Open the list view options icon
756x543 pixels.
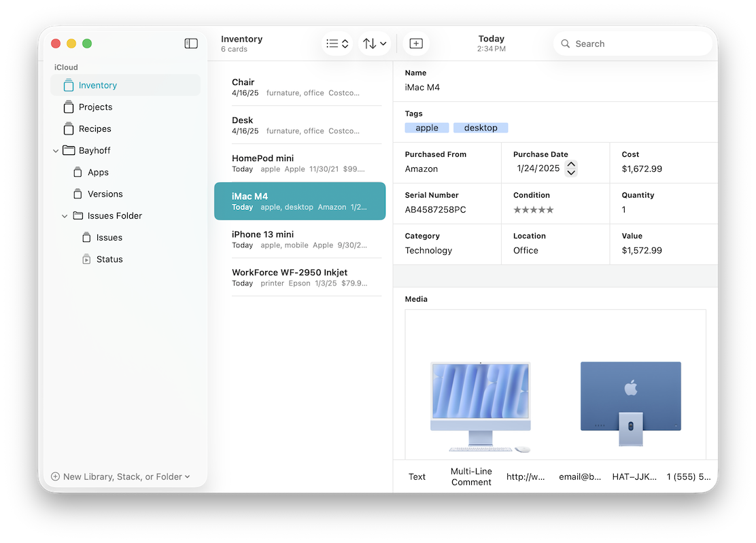(337, 43)
